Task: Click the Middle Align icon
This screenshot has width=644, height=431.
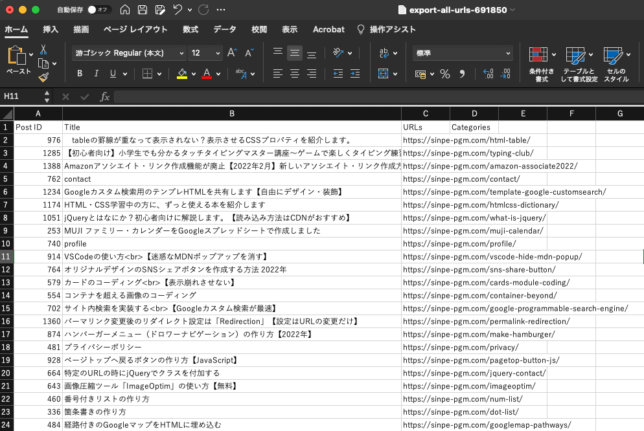Action: [x=294, y=53]
